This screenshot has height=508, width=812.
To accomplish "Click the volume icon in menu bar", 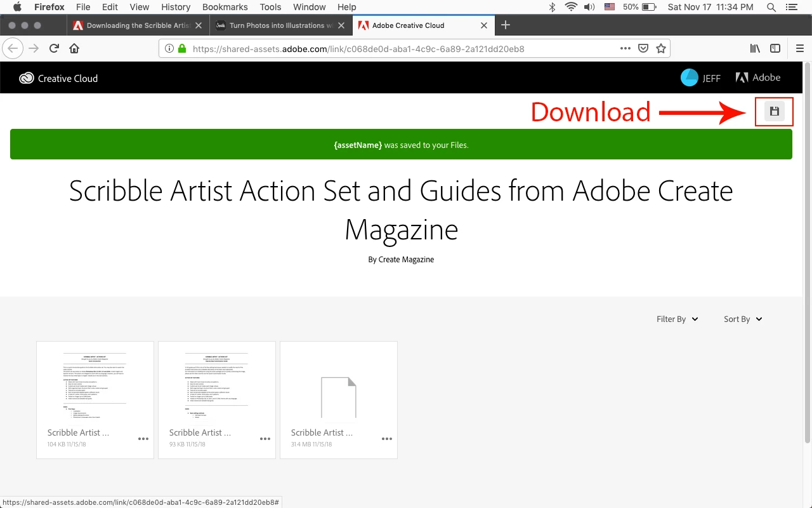I will click(x=589, y=7).
